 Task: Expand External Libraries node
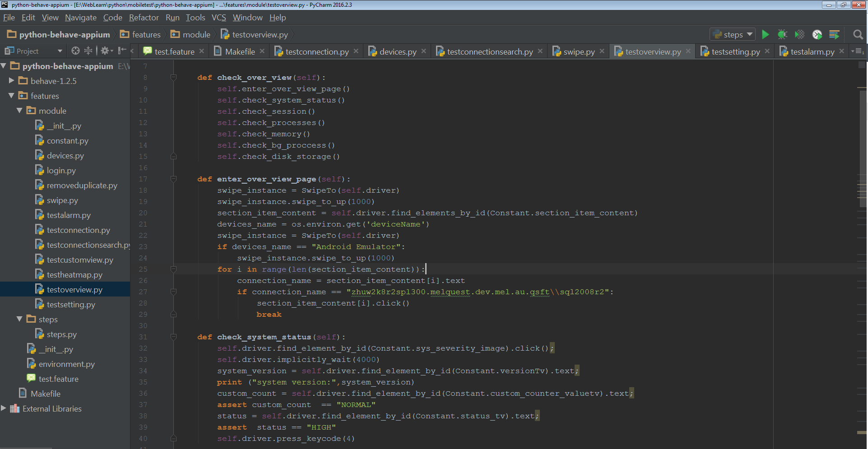(4, 408)
